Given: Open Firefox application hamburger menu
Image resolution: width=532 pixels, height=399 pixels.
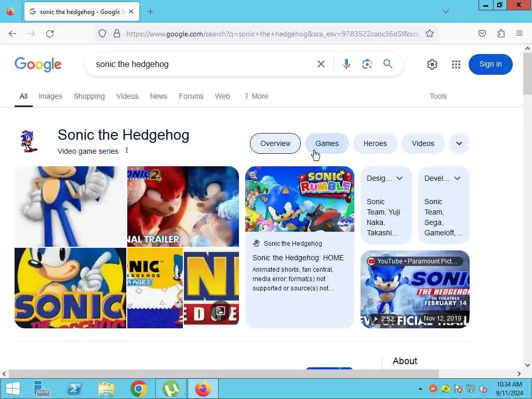Looking at the screenshot, I should point(520,33).
